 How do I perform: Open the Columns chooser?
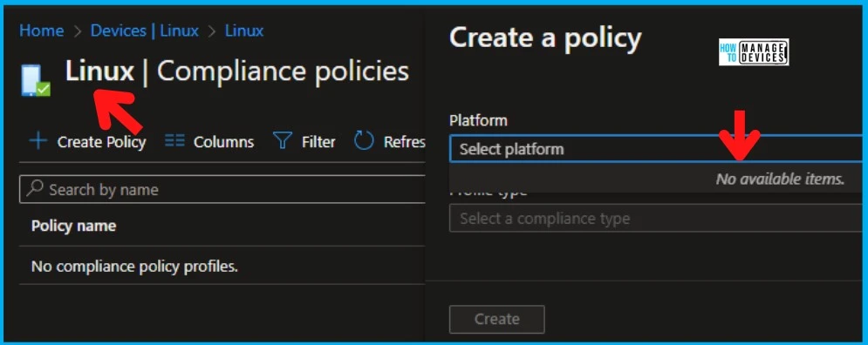tap(223, 142)
